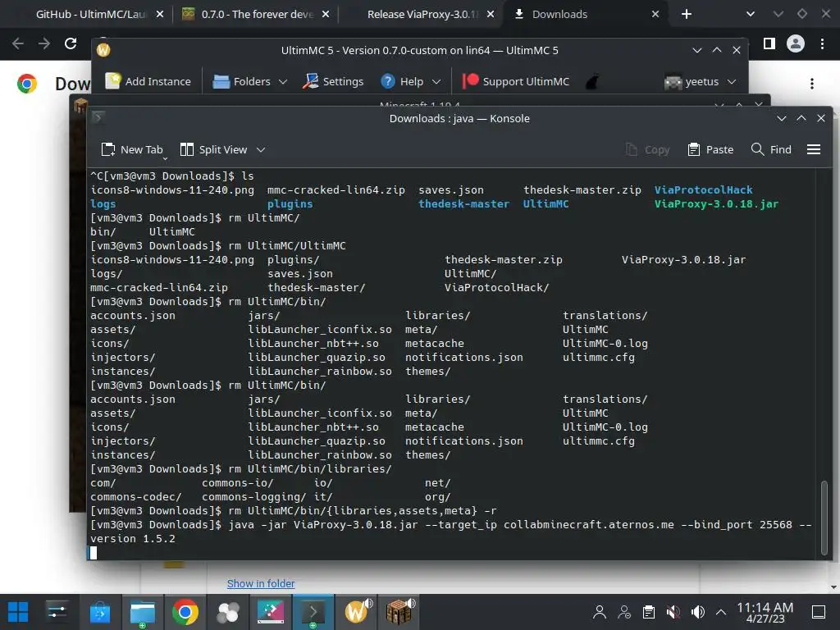Open the UltimMC taskbar icon
The image size is (840, 630).
click(358, 612)
